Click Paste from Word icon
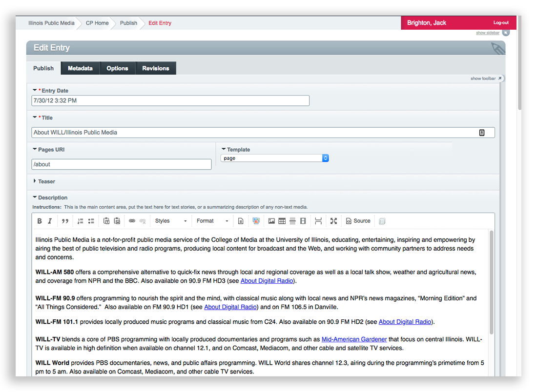 point(117,221)
